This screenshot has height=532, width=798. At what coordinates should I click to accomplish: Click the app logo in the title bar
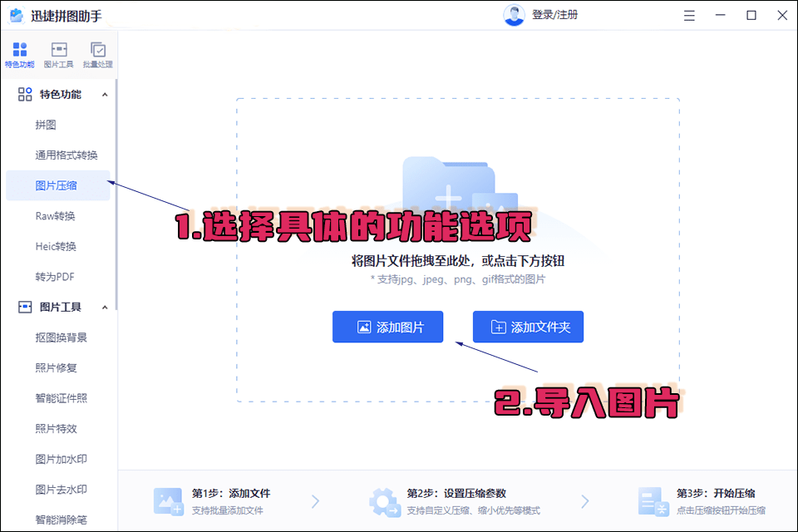(x=17, y=15)
